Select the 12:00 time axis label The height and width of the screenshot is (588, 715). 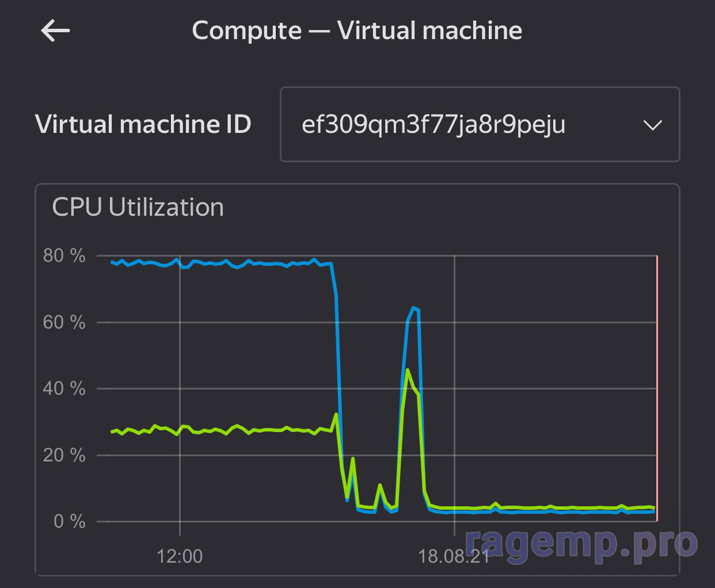tap(180, 556)
